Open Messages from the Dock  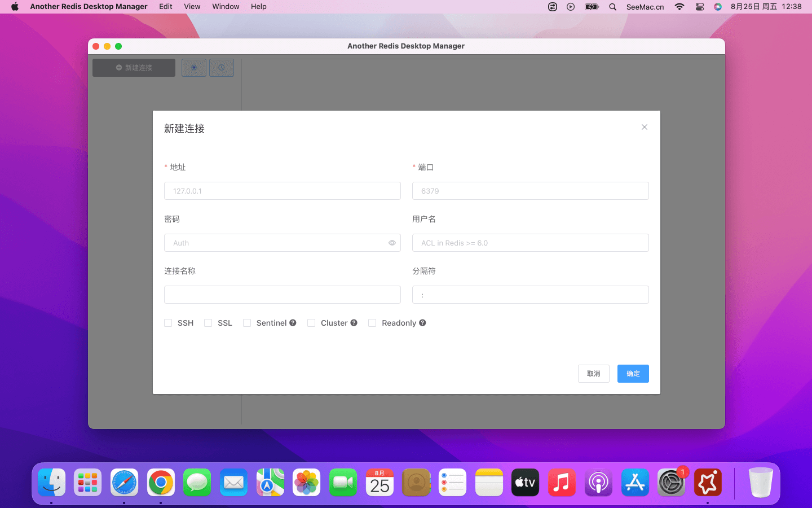tap(197, 483)
